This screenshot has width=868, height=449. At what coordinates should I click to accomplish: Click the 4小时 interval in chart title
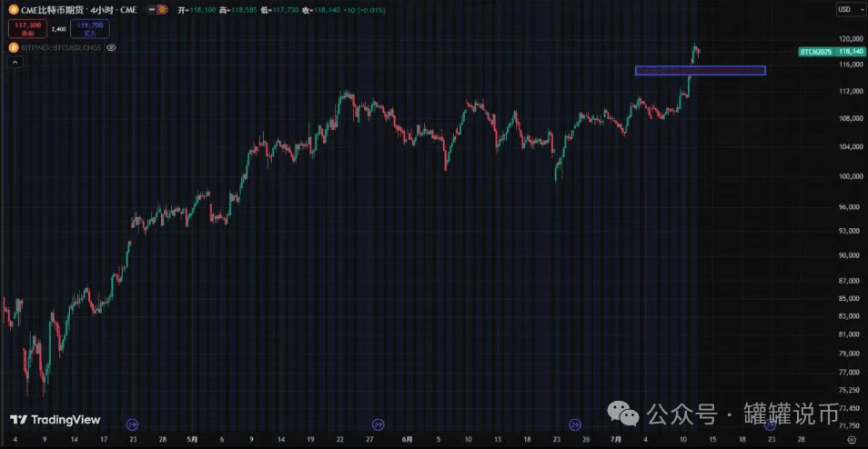point(102,10)
